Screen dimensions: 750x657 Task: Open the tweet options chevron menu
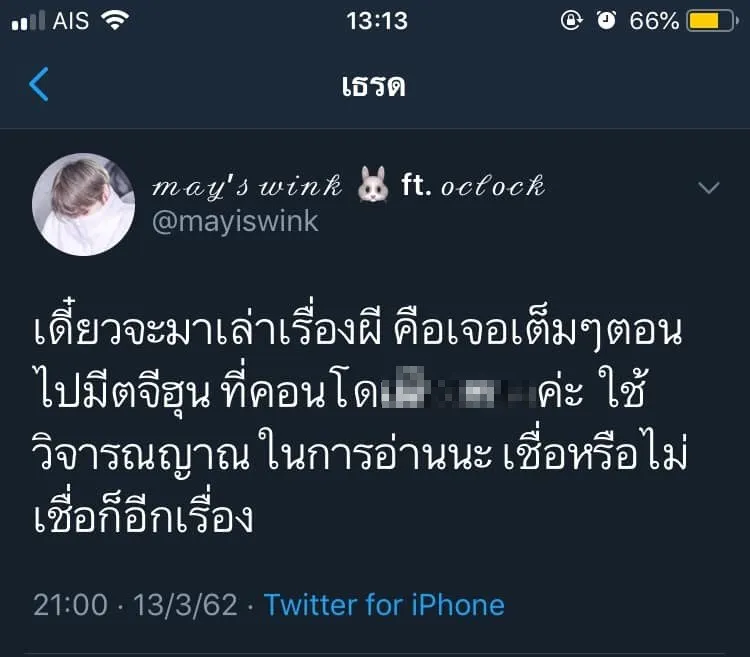point(708,187)
